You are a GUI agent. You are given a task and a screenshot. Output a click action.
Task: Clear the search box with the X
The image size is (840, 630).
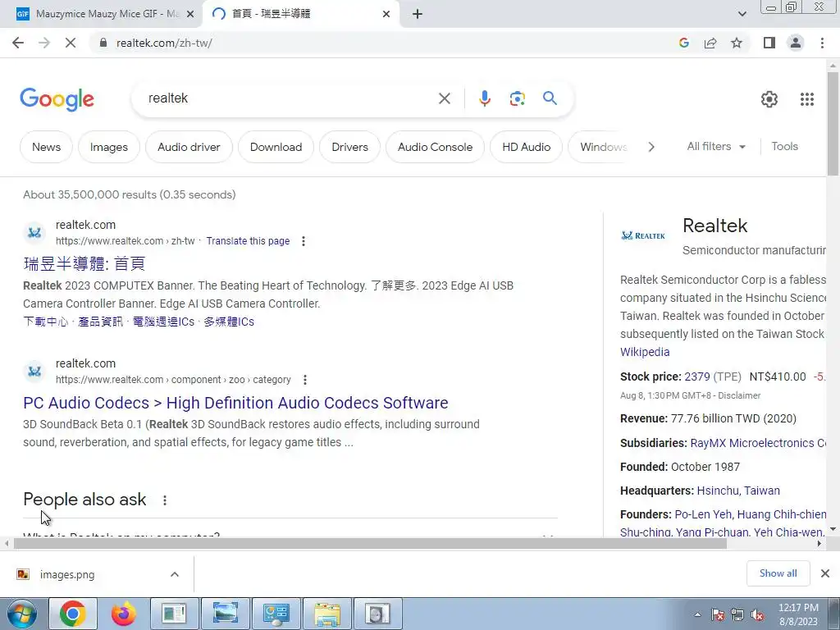click(444, 98)
